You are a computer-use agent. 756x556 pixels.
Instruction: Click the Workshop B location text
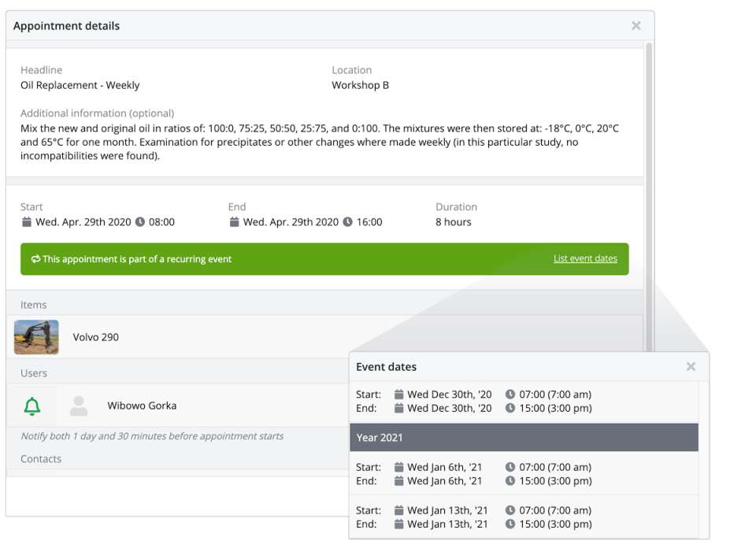(360, 85)
